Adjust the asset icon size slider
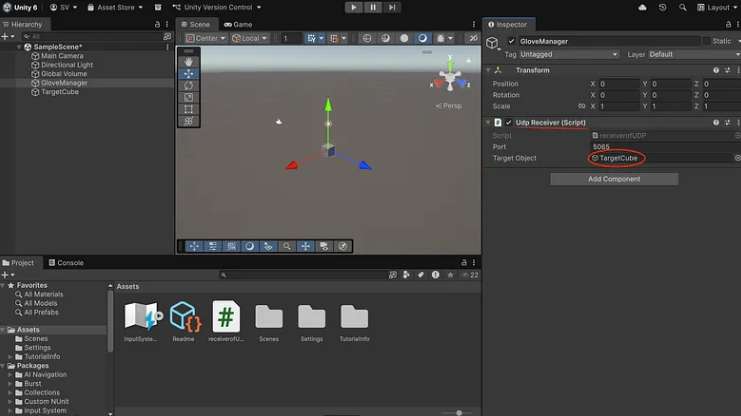Image resolution: width=741 pixels, height=416 pixels. (458, 412)
